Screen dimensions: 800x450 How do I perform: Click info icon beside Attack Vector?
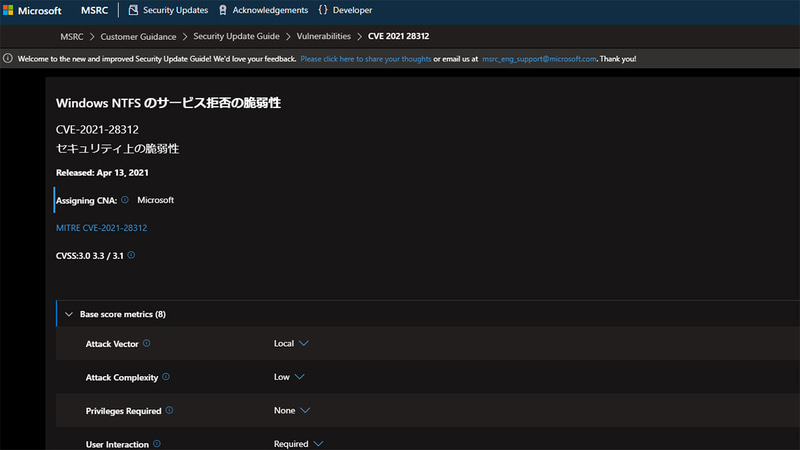tap(146, 343)
